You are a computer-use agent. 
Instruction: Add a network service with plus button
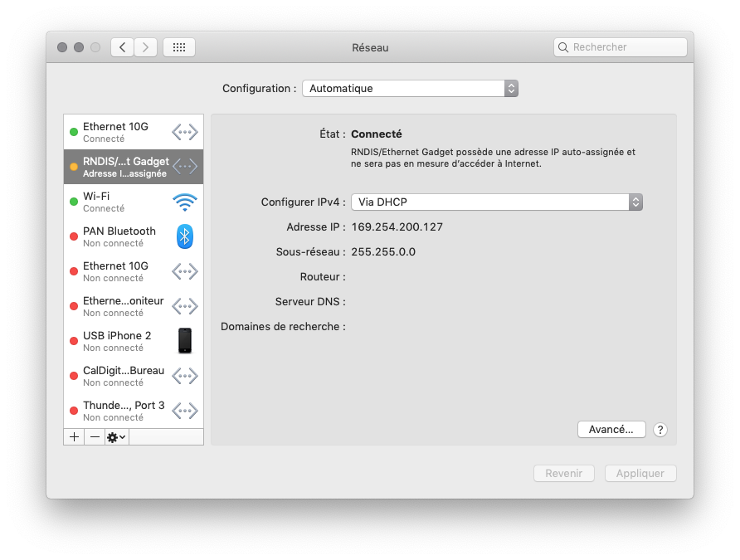pyautogui.click(x=74, y=437)
